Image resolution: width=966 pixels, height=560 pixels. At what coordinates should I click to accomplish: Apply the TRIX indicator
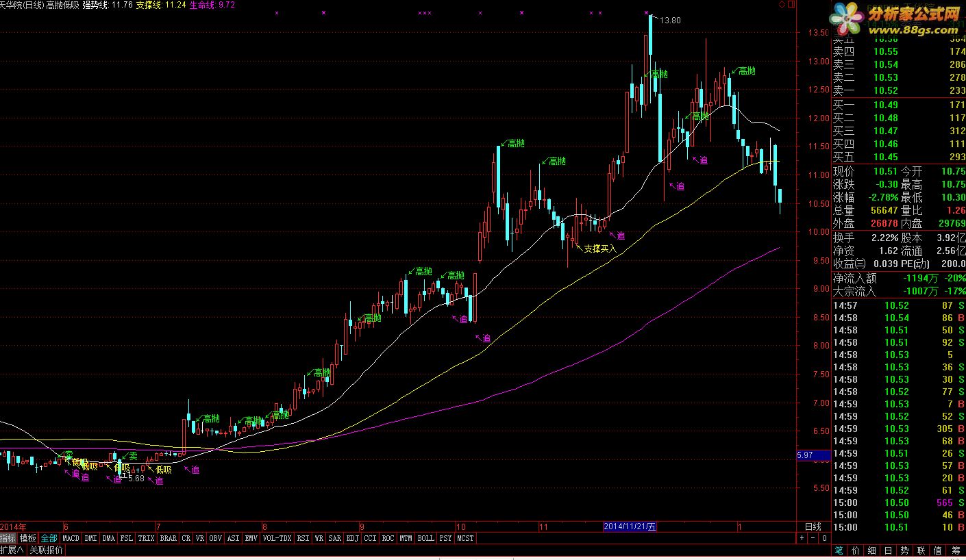(x=147, y=538)
